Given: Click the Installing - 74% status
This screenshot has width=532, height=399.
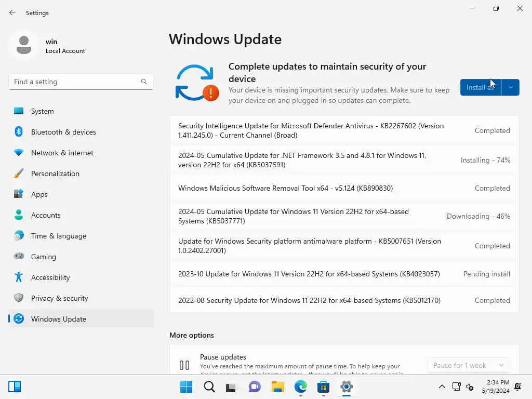Looking at the screenshot, I should tap(485, 160).
